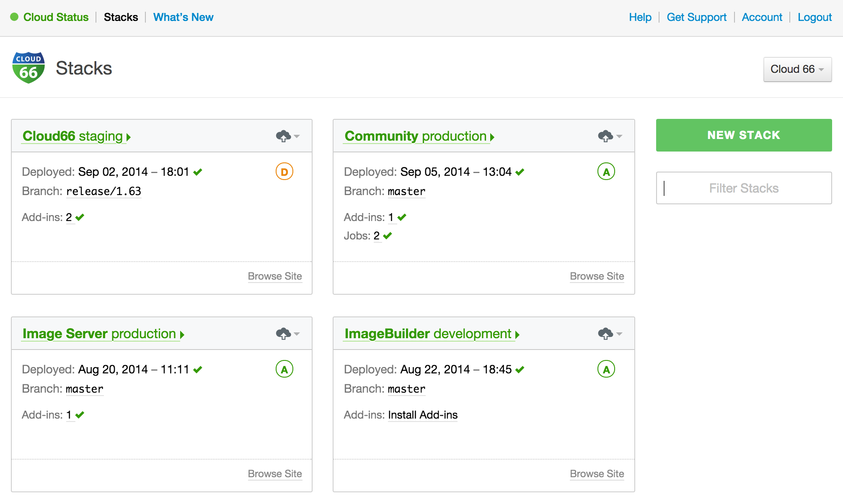
Task: Click the Stacks page heading
Action: 84,68
